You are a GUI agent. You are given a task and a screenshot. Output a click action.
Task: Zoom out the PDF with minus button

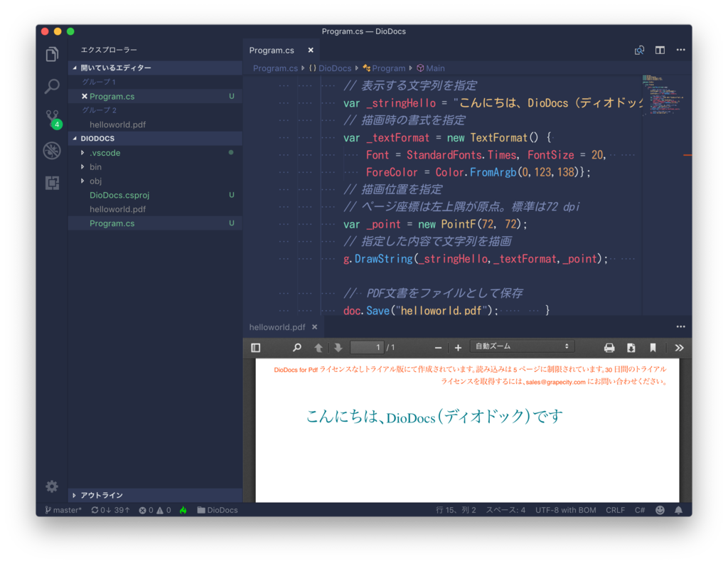pyautogui.click(x=438, y=348)
